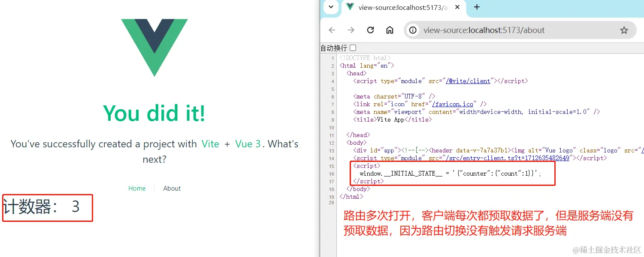
Task: Open the /@vite/client source link
Action: 468,81
